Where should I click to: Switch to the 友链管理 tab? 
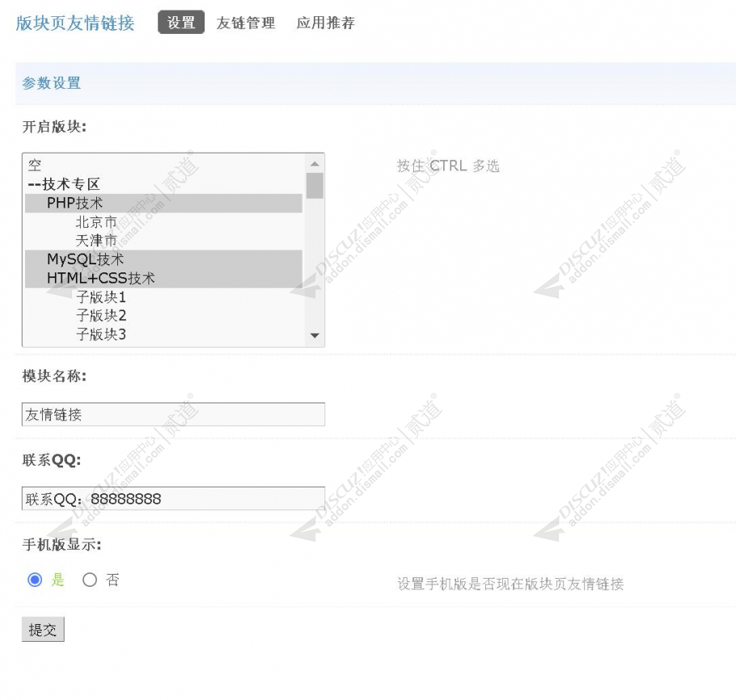click(x=246, y=23)
